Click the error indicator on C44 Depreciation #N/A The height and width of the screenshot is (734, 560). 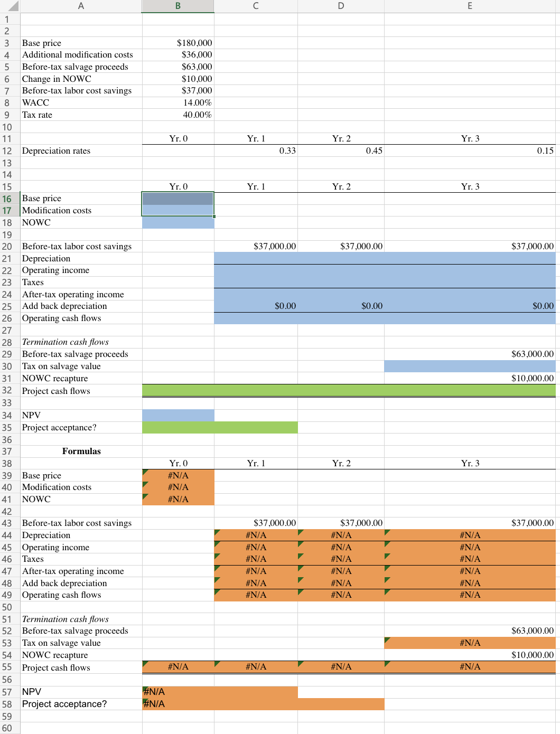(216, 532)
